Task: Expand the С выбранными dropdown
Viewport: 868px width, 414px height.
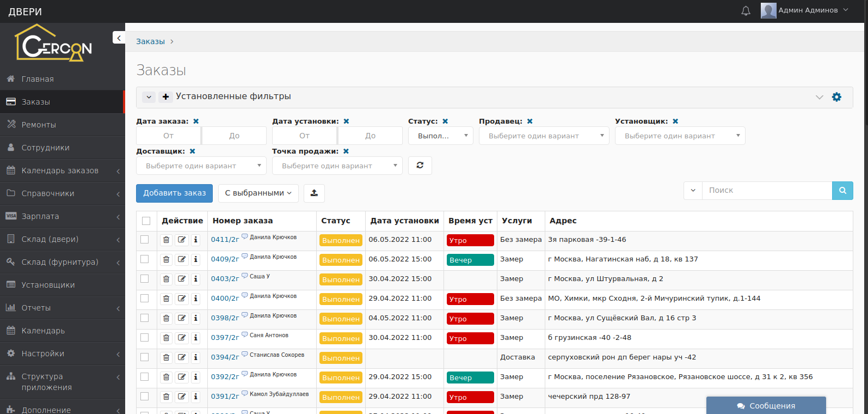Action: point(258,193)
